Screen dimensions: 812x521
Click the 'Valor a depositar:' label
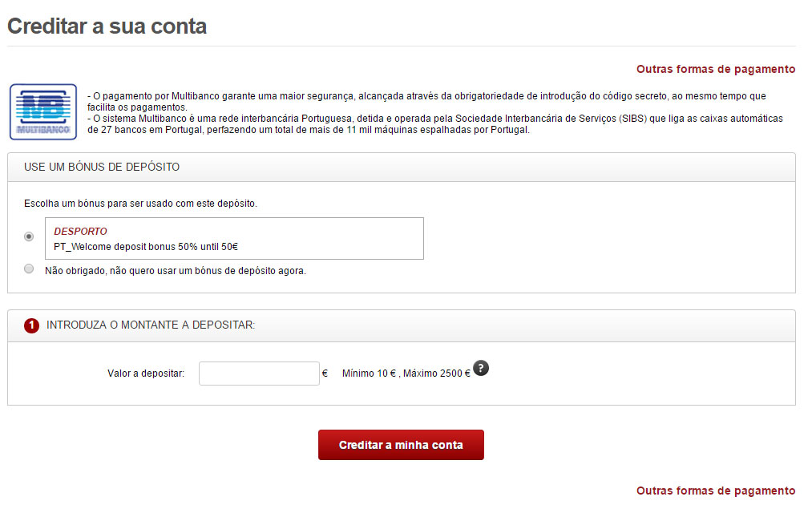[x=146, y=374]
